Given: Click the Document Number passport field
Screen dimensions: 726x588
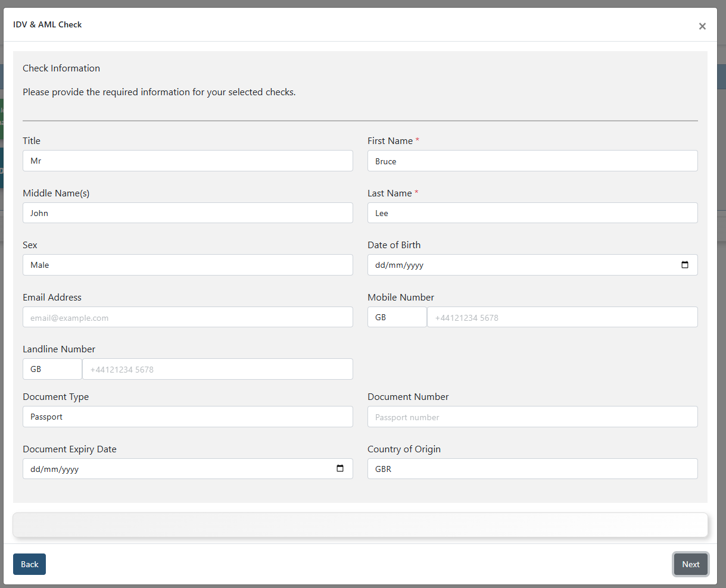Looking at the screenshot, I should (x=532, y=417).
